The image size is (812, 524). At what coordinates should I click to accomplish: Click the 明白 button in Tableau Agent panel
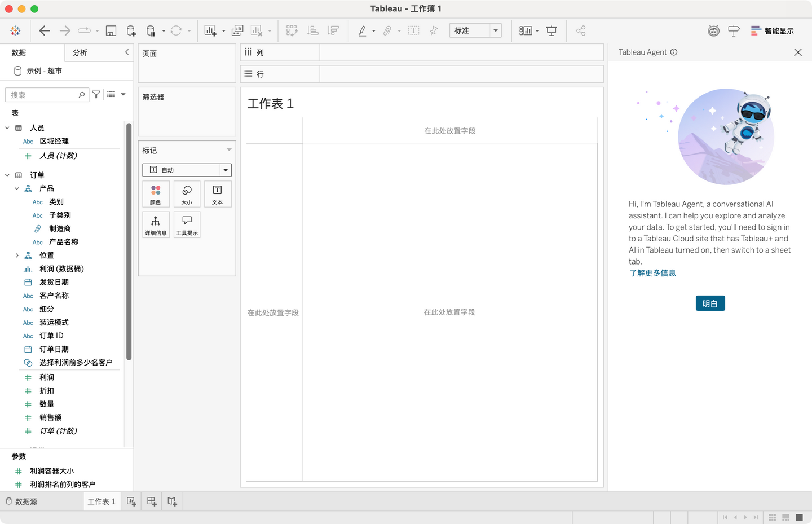710,303
